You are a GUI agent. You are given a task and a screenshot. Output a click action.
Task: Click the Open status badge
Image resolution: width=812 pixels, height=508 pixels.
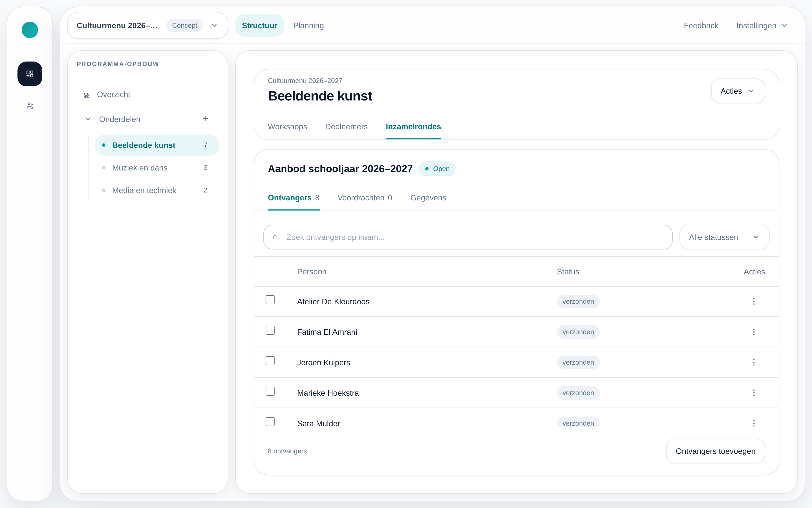tap(437, 169)
